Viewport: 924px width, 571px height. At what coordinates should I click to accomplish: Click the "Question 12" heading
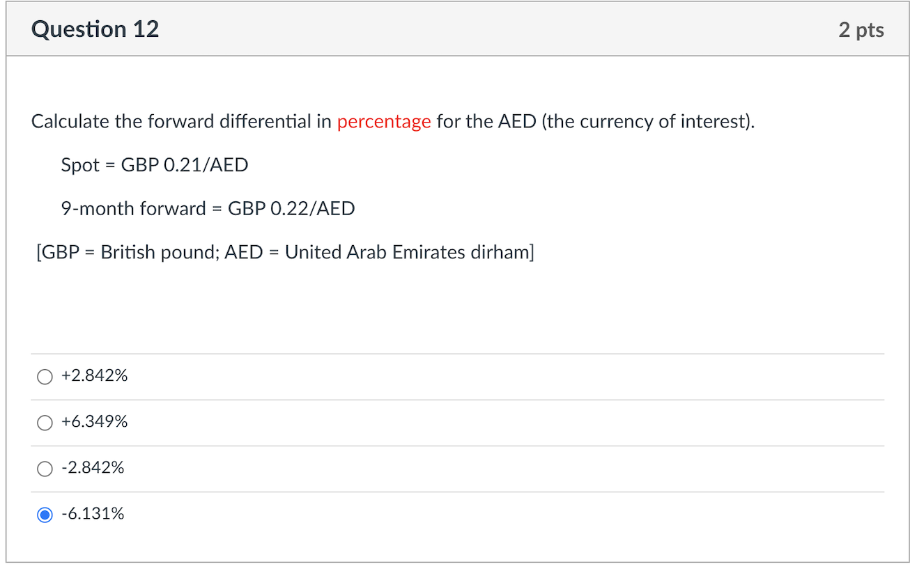click(95, 29)
